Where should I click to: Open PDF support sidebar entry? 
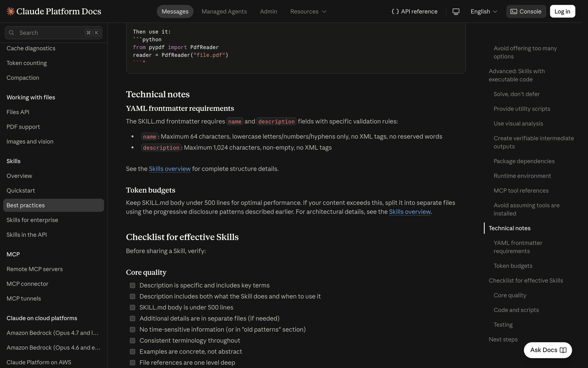click(23, 127)
